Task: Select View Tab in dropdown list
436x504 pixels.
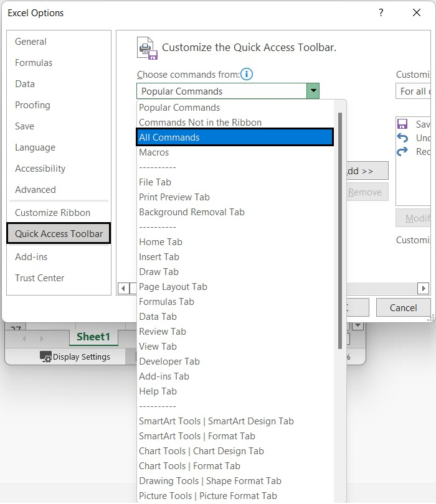Action: (235, 347)
